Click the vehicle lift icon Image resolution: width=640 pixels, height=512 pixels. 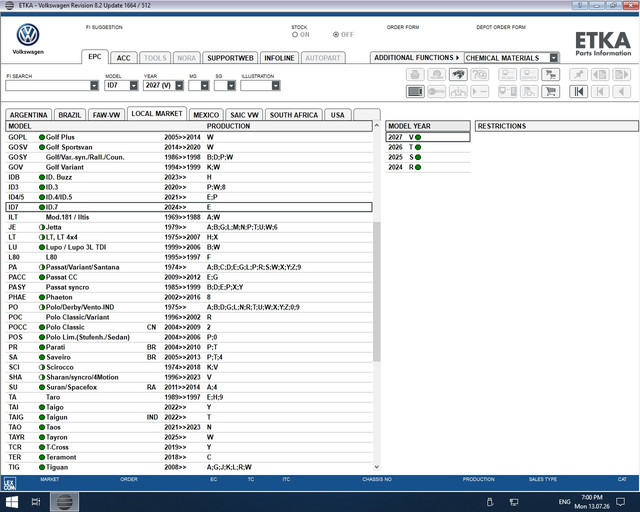click(458, 91)
